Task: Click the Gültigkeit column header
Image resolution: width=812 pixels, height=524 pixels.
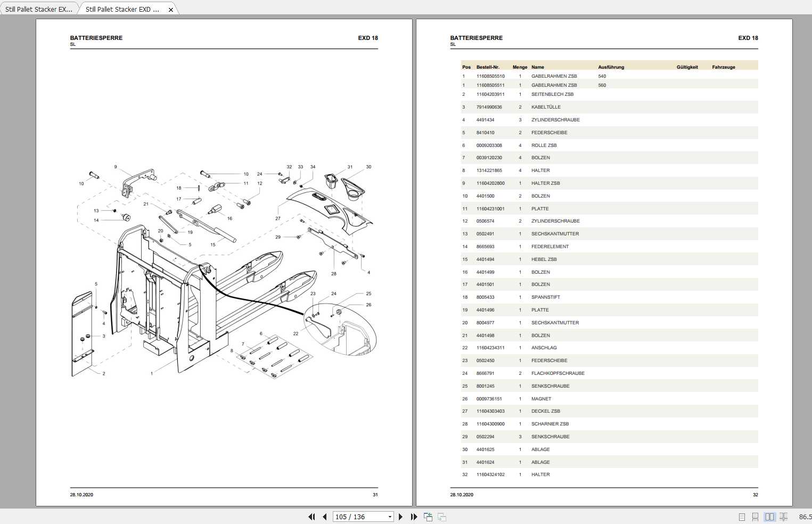Action: pyautogui.click(x=687, y=67)
